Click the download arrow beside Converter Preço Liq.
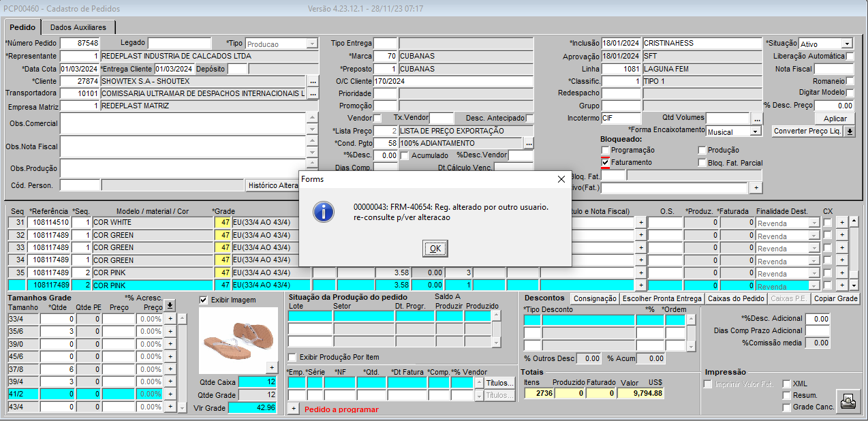Viewport: 868px width, 421px height. click(x=849, y=131)
